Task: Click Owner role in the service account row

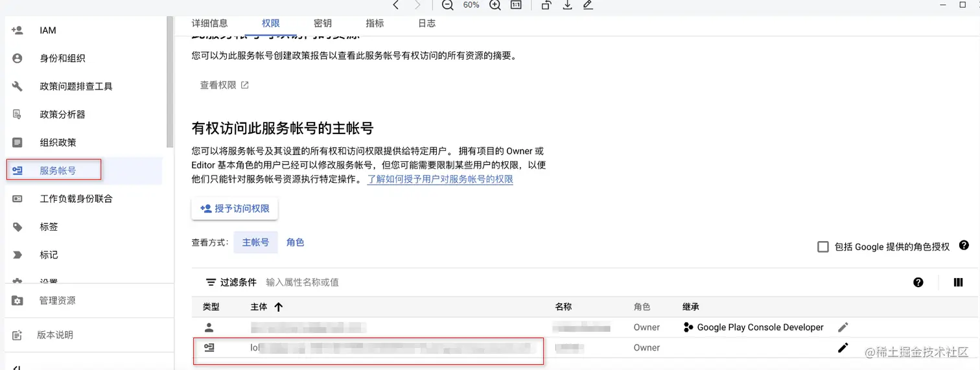Action: point(647,347)
